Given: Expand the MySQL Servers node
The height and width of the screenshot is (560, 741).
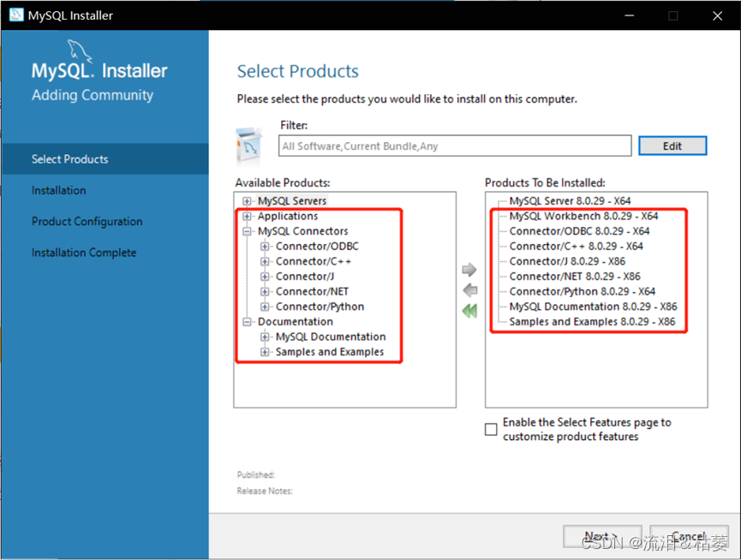Looking at the screenshot, I should pos(247,201).
